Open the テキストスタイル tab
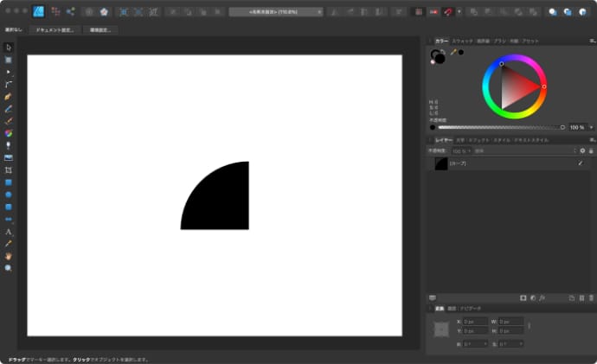Screen dimensions: 597x364 point(530,139)
